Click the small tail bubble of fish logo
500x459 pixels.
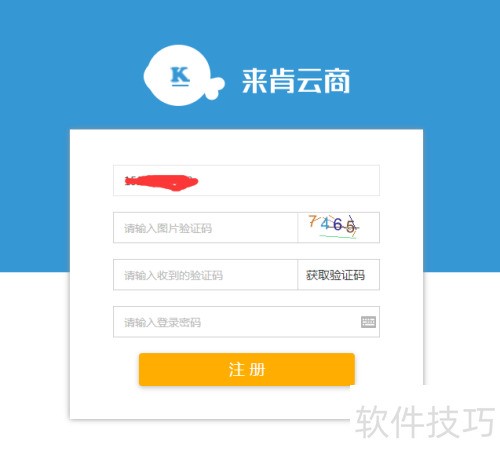pyautogui.click(x=215, y=87)
